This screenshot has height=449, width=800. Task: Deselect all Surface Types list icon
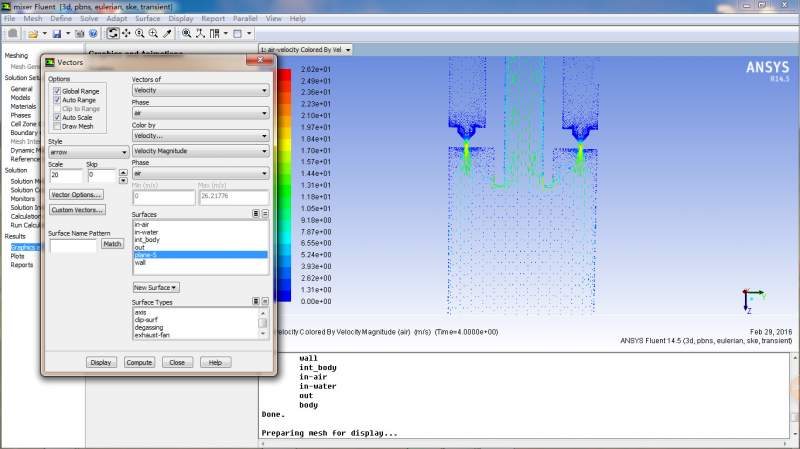[x=265, y=302]
